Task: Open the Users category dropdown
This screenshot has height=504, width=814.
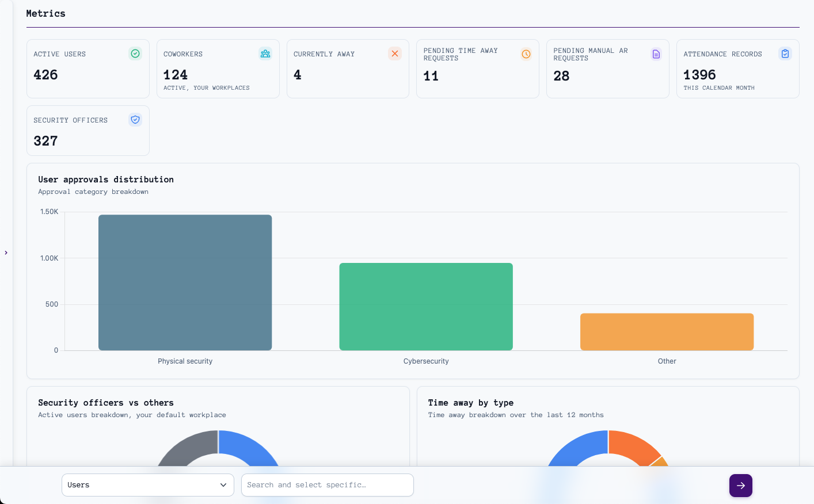Action: (147, 485)
